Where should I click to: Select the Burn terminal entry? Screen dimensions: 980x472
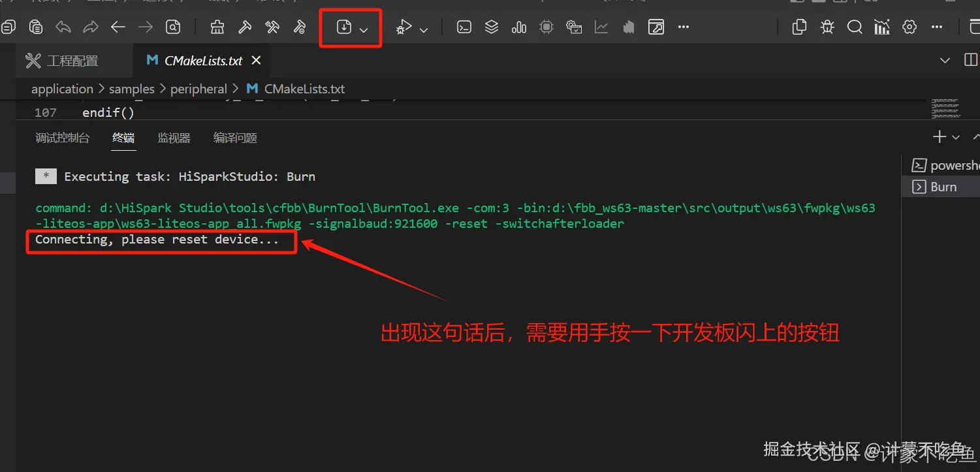941,187
